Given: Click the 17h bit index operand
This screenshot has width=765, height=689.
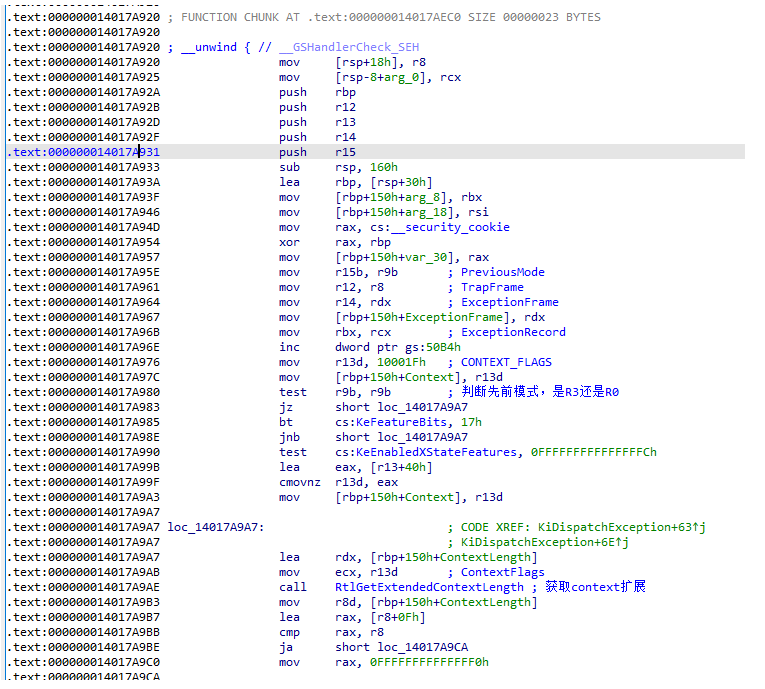Looking at the screenshot, I should point(471,422).
